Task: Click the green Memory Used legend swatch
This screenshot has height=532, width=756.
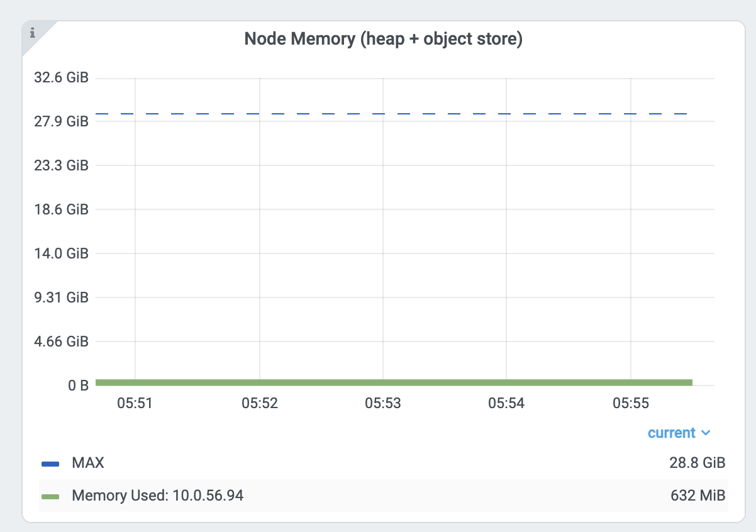Action: tap(50, 496)
